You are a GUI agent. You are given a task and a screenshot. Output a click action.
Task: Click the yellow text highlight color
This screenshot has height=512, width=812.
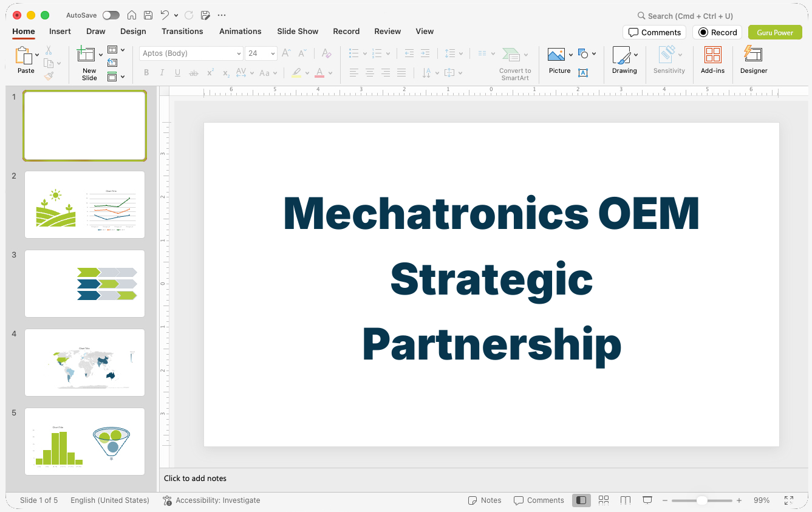(296, 73)
